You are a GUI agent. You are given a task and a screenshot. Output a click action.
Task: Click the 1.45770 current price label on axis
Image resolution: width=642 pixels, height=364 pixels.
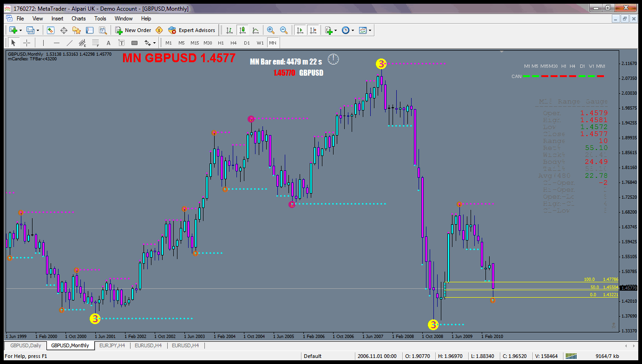coord(628,288)
